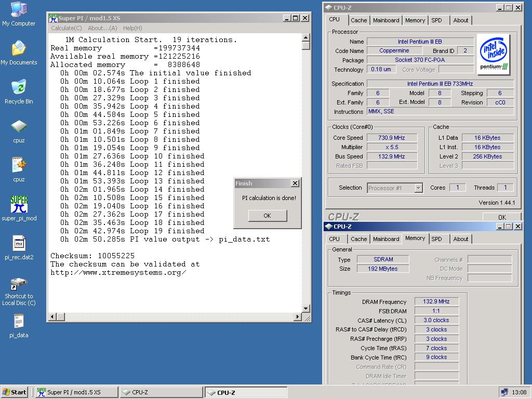Select the cpuz settings file icon
The height and width of the screenshot is (399, 532).
point(19,170)
